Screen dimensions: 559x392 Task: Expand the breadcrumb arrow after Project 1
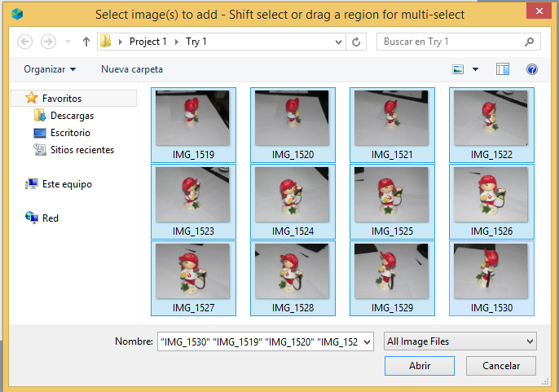pos(177,42)
